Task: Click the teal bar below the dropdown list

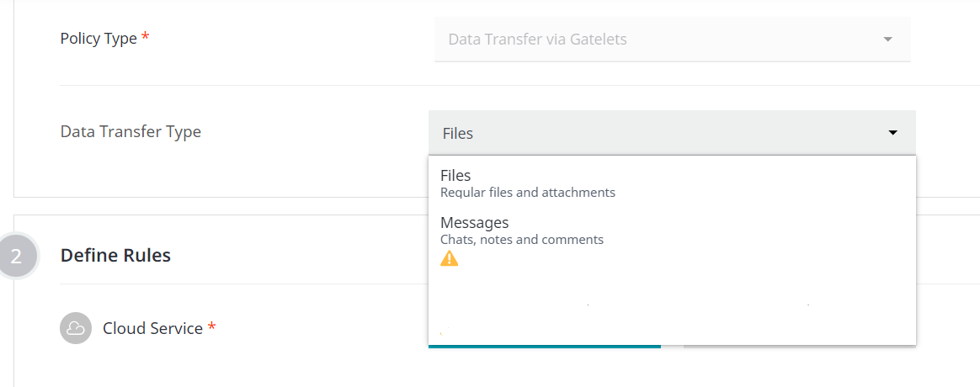Action: click(x=544, y=346)
